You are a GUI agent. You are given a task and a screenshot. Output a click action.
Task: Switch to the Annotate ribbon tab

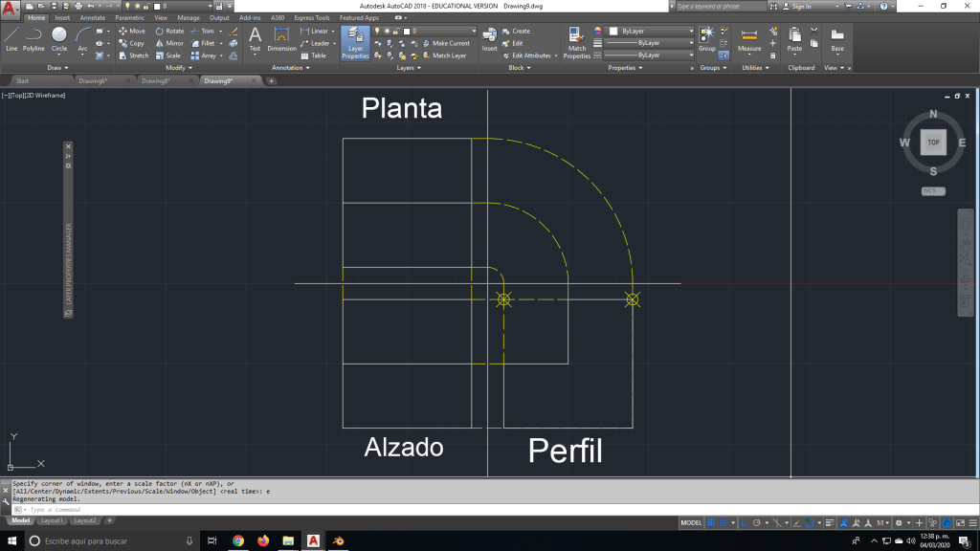pyautogui.click(x=93, y=17)
